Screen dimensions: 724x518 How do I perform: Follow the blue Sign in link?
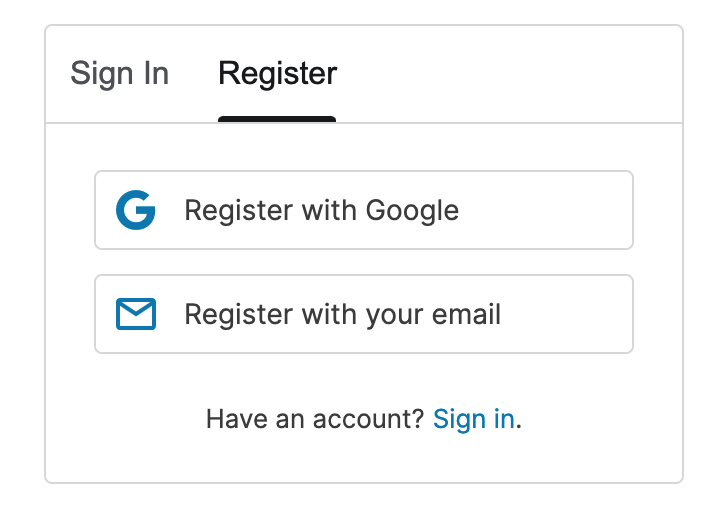[x=474, y=419]
